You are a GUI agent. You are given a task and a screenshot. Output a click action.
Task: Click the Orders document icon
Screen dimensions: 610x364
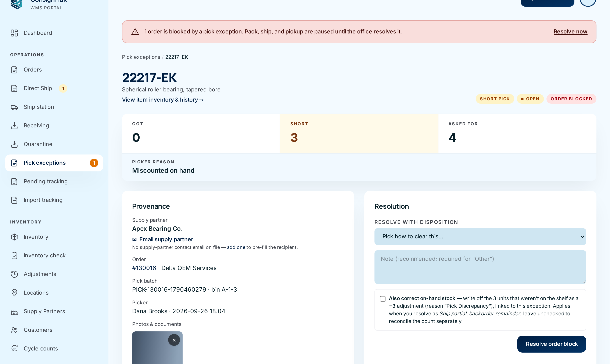pyautogui.click(x=14, y=70)
